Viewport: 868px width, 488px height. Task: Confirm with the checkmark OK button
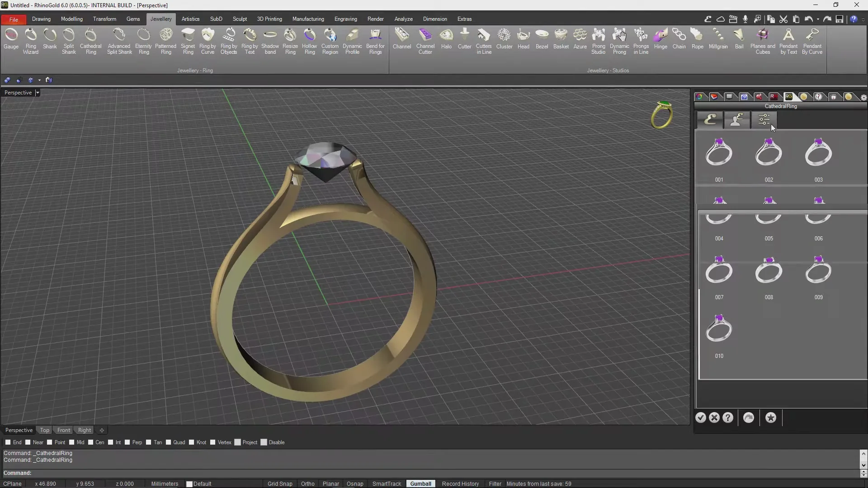701,418
